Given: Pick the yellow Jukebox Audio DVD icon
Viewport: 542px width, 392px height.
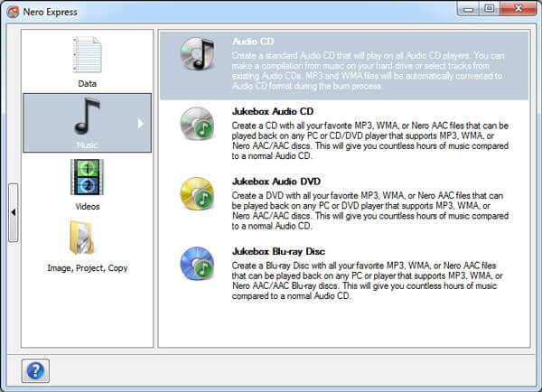Looking at the screenshot, I should 196,193.
